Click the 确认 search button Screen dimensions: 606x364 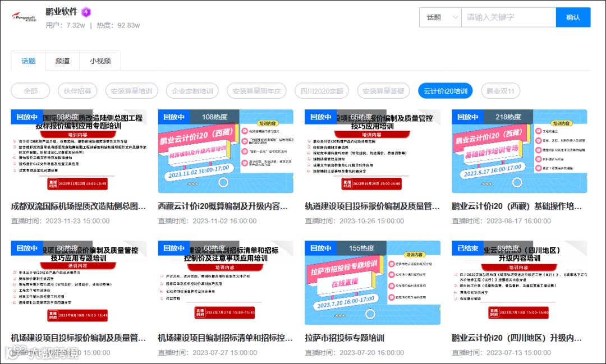(573, 17)
